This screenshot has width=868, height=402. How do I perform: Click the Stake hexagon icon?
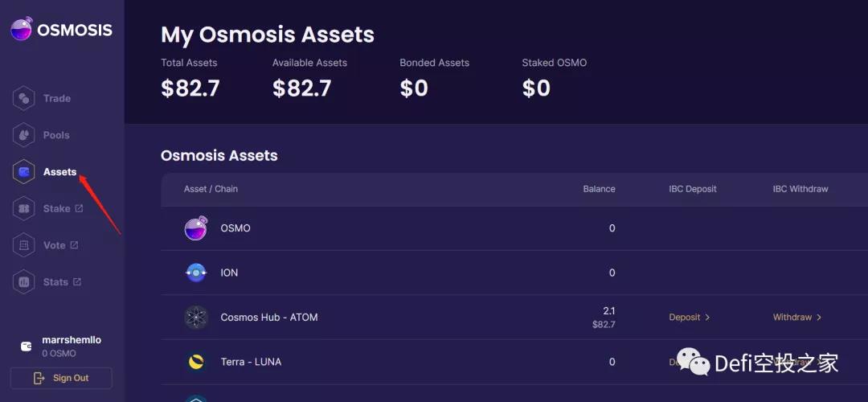24,209
